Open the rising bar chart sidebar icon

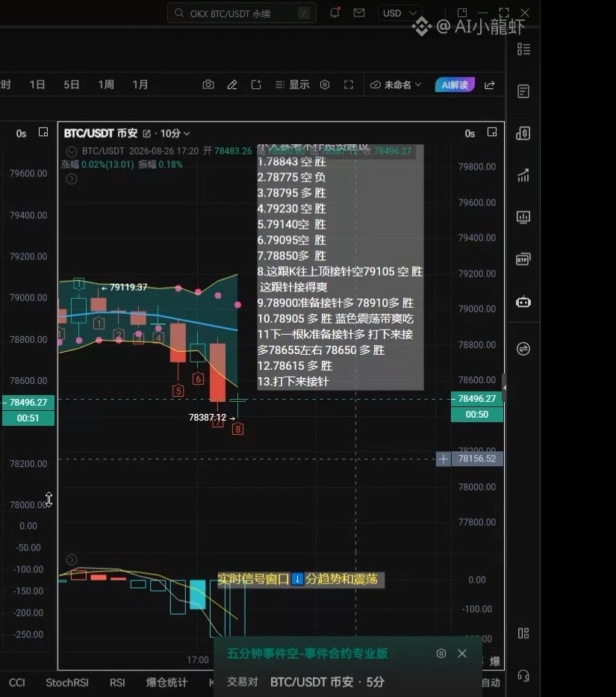click(x=523, y=175)
